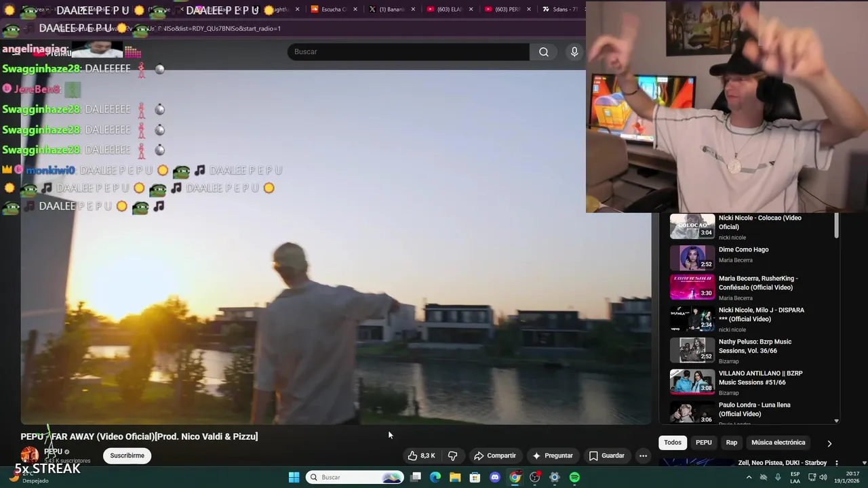Click the playlist panel scrollbar thumb
The width and height of the screenshot is (868, 488).
[836, 225]
